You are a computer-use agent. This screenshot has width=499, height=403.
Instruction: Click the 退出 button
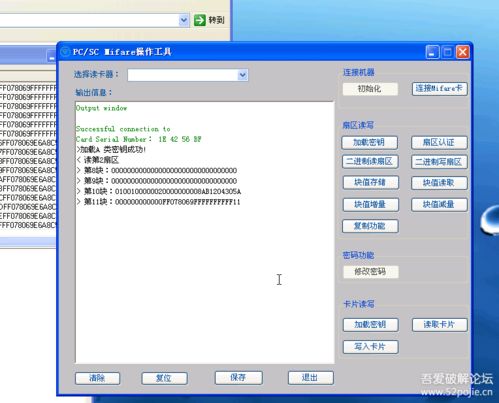pos(310,378)
